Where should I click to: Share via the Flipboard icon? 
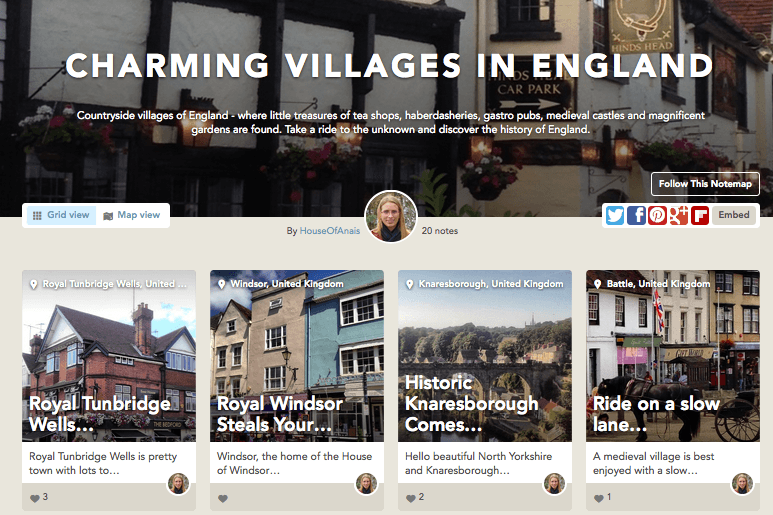(700, 215)
